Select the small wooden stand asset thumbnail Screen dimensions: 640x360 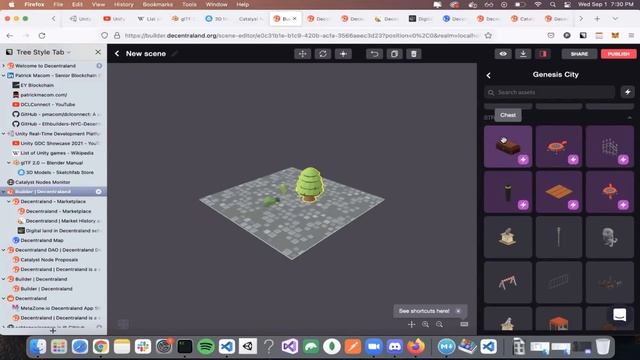point(508,237)
